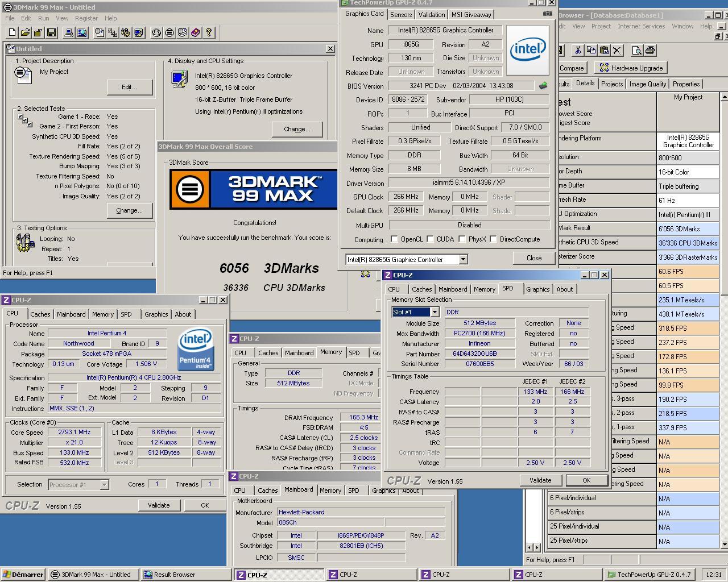Click the Open folder icon in 3DMark toolbar
Screen dimensions: 728x582
coord(26,33)
